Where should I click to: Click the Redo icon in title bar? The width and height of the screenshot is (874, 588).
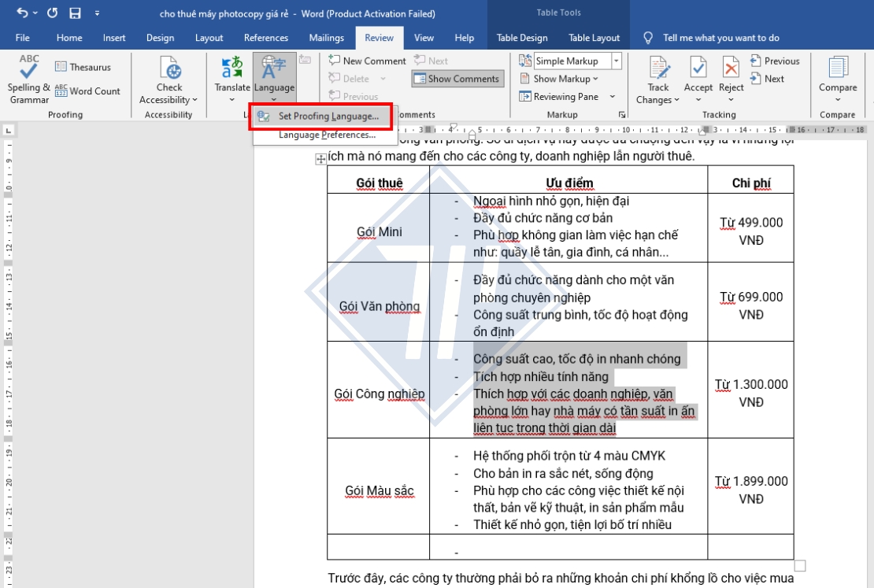tap(53, 13)
